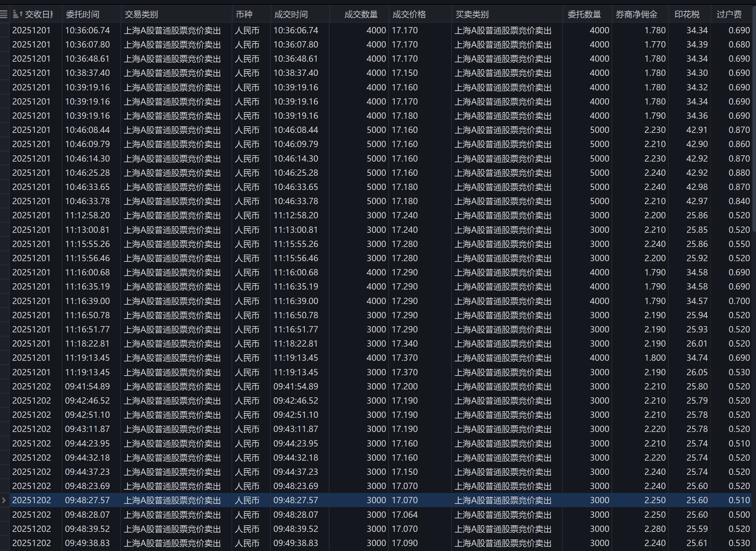Click the 成交时间 column header
This screenshot has height=551, width=756.
(x=291, y=14)
